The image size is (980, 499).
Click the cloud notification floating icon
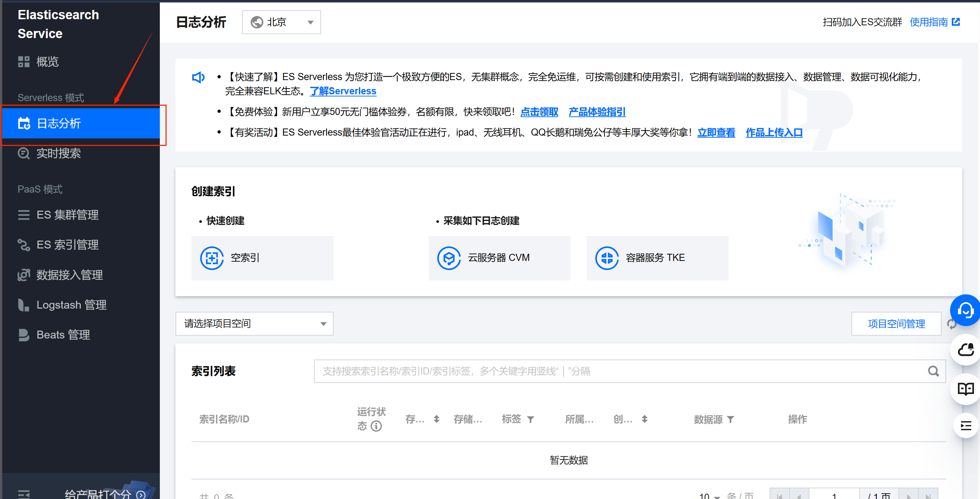(x=965, y=350)
